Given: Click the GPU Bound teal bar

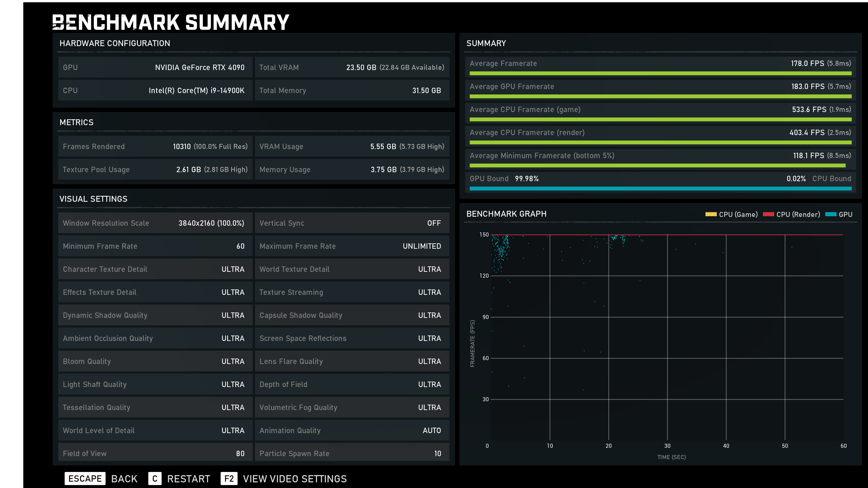Looking at the screenshot, I should click(660, 189).
